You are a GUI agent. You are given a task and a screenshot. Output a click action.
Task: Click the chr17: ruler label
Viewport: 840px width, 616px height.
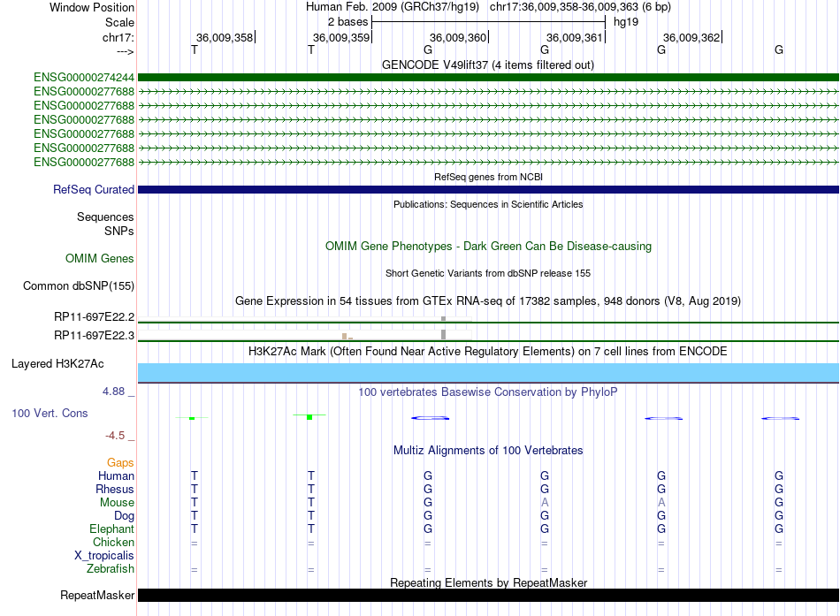[x=118, y=37]
